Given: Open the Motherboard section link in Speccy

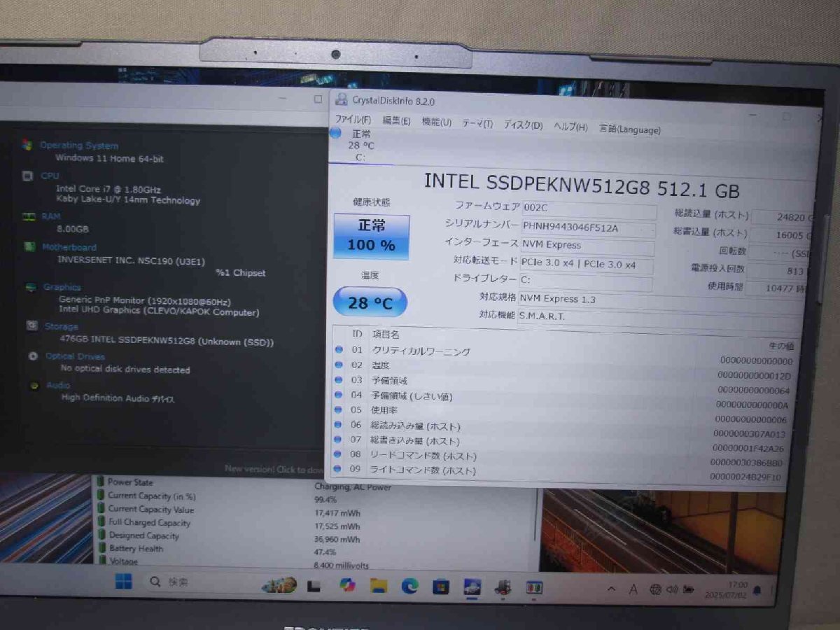Looking at the screenshot, I should (69, 247).
